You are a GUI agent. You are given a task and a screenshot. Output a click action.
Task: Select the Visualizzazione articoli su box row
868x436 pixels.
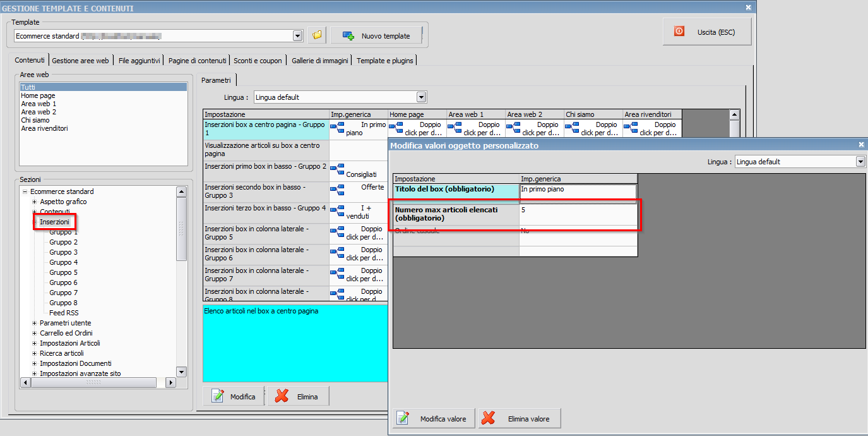click(x=266, y=150)
